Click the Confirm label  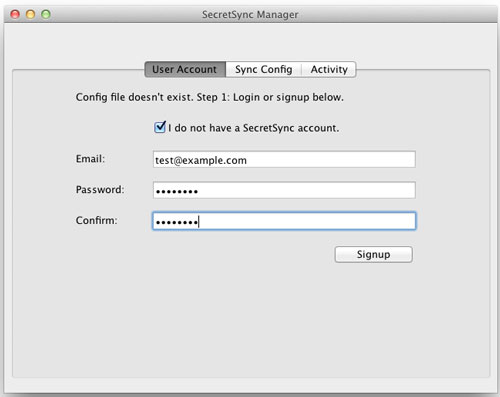[x=97, y=220]
